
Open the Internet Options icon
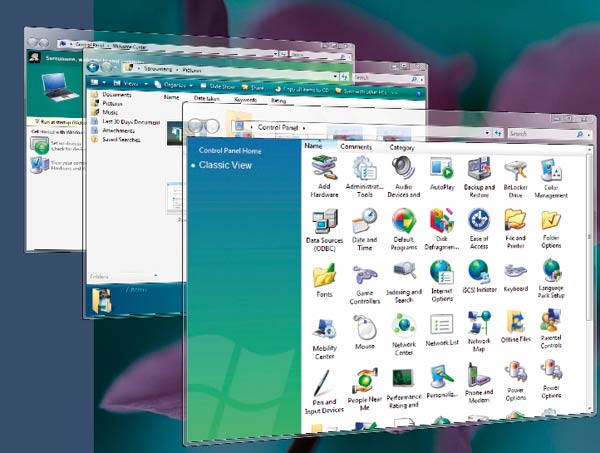tap(442, 272)
